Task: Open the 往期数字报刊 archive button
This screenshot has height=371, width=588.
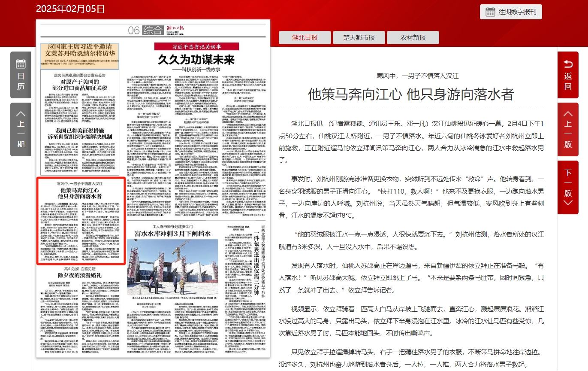Action: pos(511,12)
